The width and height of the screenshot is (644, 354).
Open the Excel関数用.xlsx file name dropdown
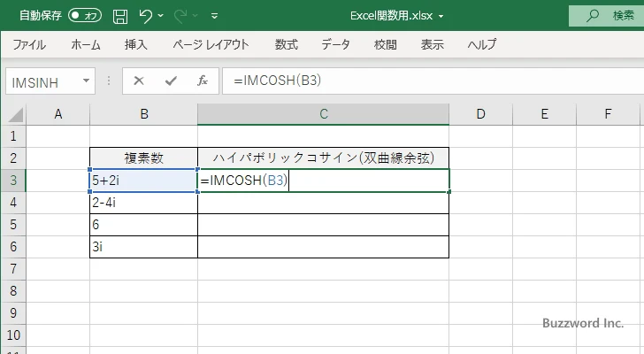coord(441,17)
